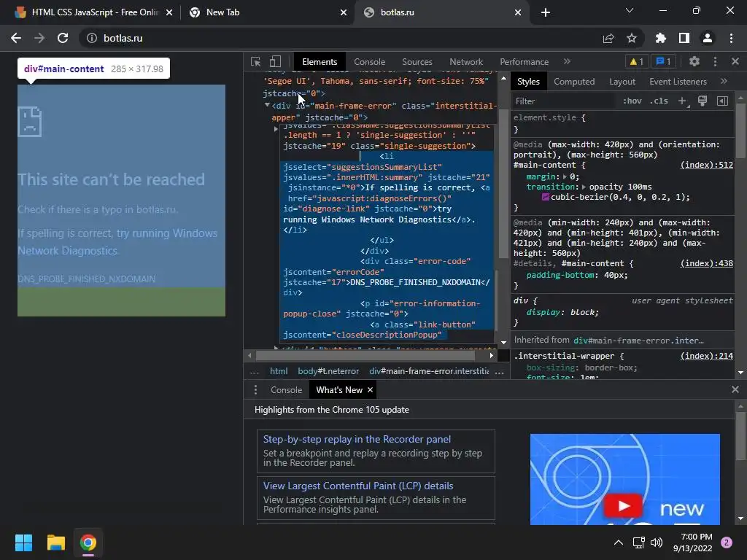Show more Styles sidebar tabs
The height and width of the screenshot is (560, 747).
click(724, 82)
